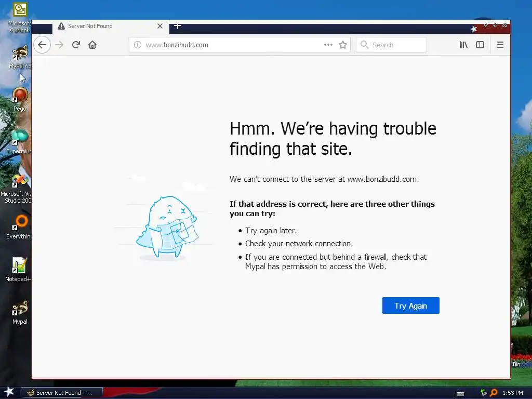532x399 pixels.
Task: Open the Library bookshelf icon
Action: point(463,45)
